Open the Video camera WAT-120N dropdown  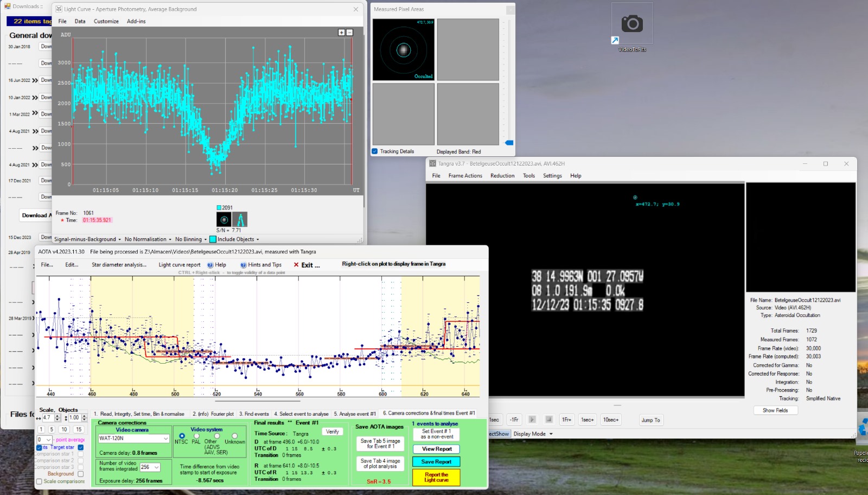click(133, 439)
